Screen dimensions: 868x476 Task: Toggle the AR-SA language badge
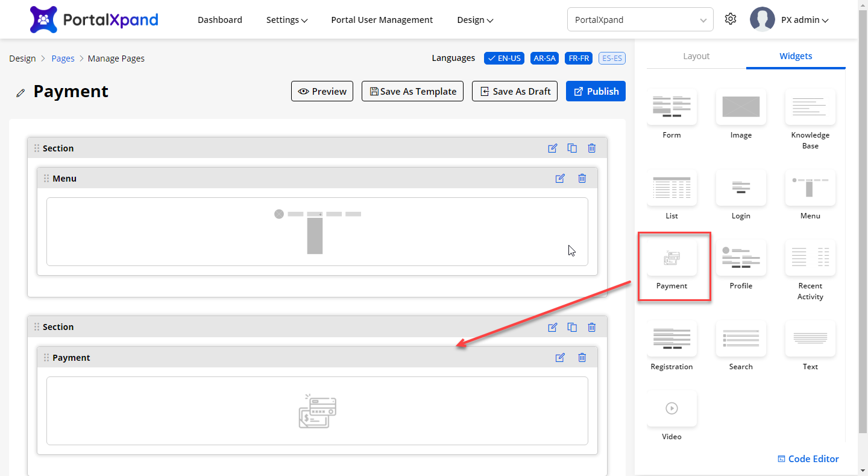tap(544, 59)
